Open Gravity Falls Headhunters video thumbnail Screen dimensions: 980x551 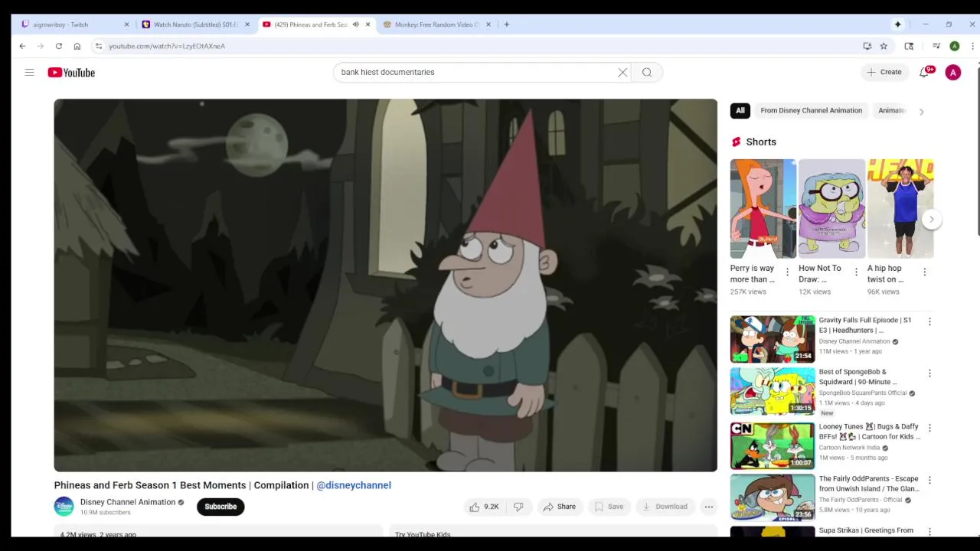(773, 339)
